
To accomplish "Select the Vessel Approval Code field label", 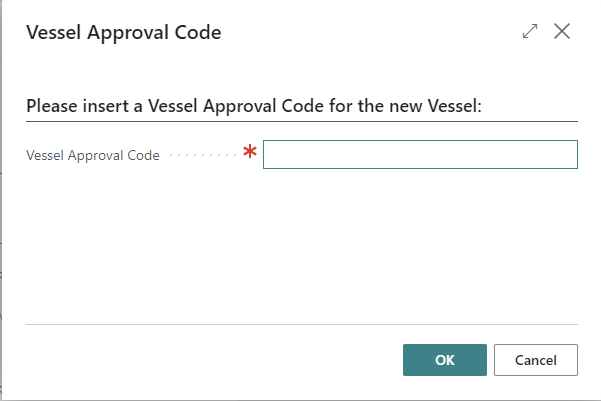I will click(93, 156).
